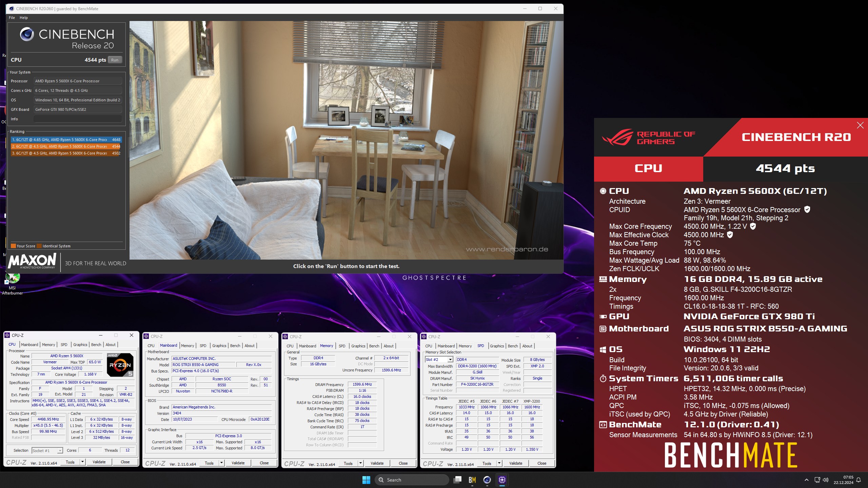Switch to BenchMate via taskbar BM icon
Screen dimensions: 868x488
[x=472, y=480]
